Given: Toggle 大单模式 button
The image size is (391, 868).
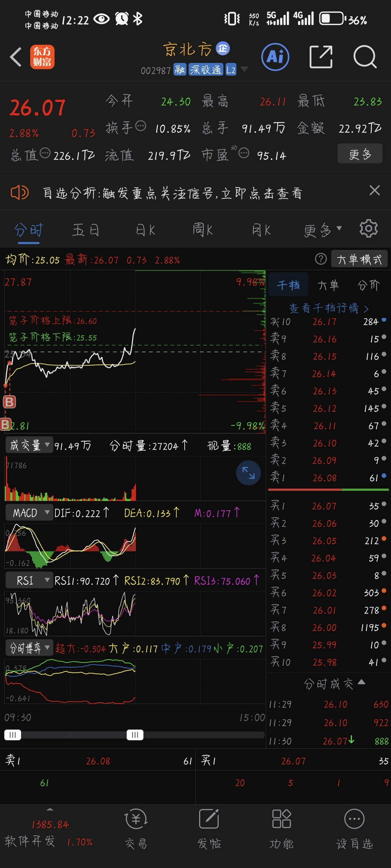Looking at the screenshot, I should coord(359,259).
